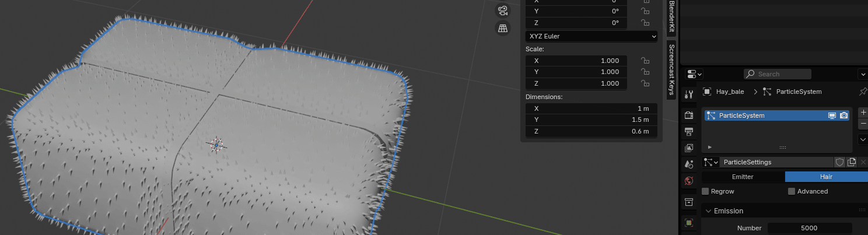
Task: Enable the Advanced checkbox
Action: click(792, 191)
